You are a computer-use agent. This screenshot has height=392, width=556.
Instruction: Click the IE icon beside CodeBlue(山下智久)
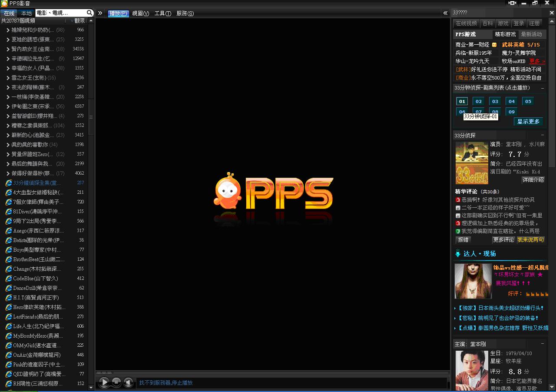pyautogui.click(x=9, y=279)
